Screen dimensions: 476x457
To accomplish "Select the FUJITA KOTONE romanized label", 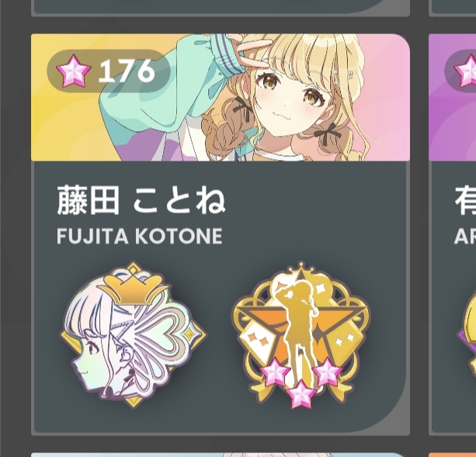I will pos(140,236).
